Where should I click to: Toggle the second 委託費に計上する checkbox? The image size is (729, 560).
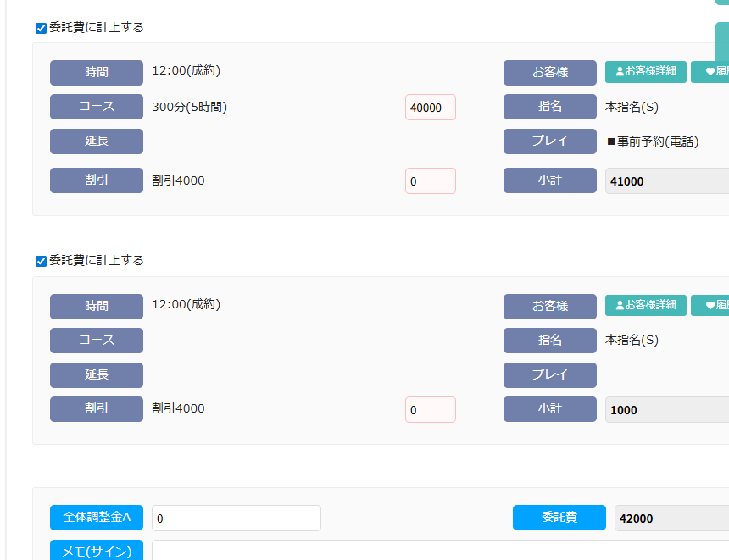41,261
